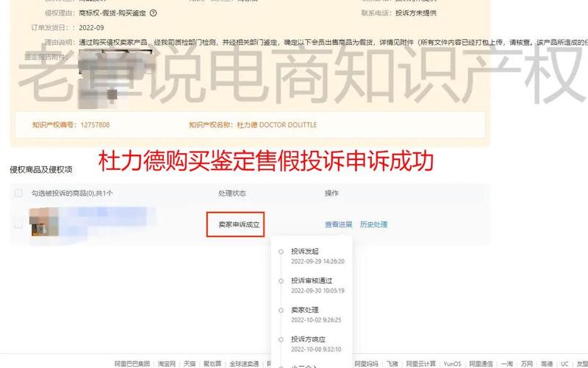This screenshot has width=588, height=368.
Task: Open the UC footer link
Action: coord(564,364)
